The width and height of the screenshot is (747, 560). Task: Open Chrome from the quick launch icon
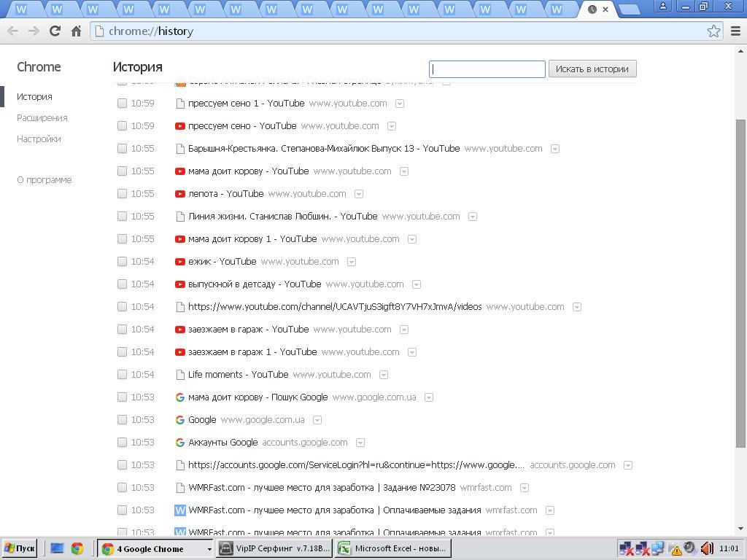pos(77,548)
